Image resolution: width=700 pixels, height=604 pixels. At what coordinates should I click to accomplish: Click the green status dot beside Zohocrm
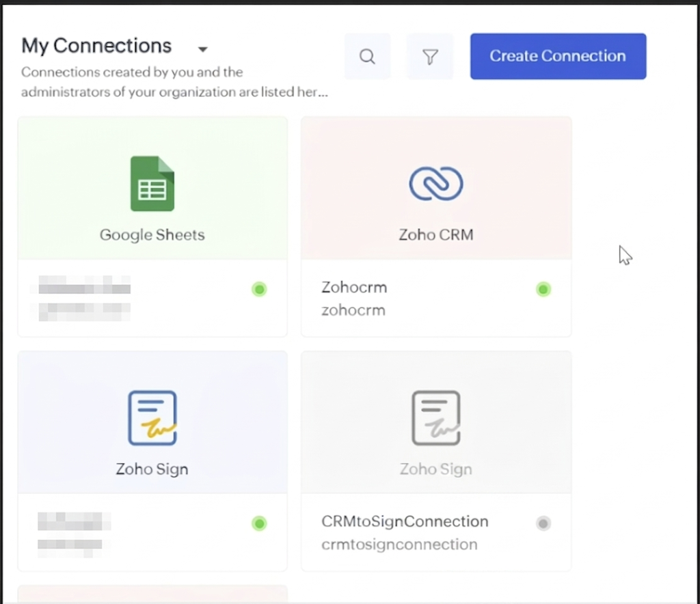[x=543, y=289]
